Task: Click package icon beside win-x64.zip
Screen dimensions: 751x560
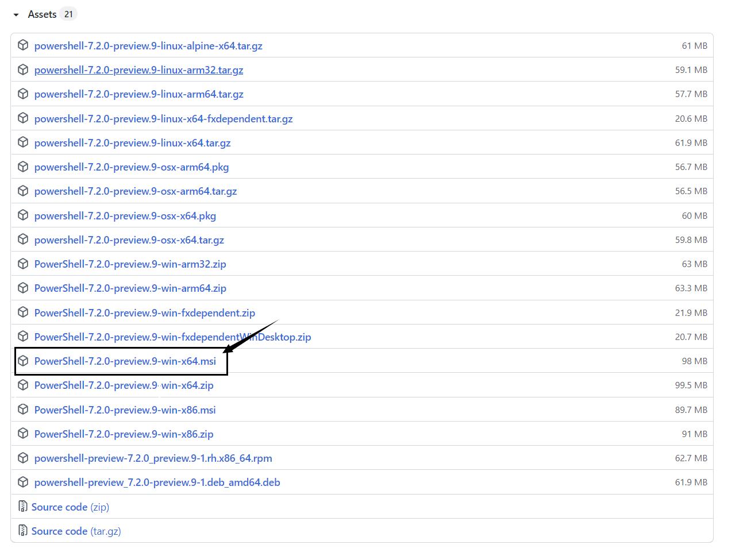Action: point(23,385)
